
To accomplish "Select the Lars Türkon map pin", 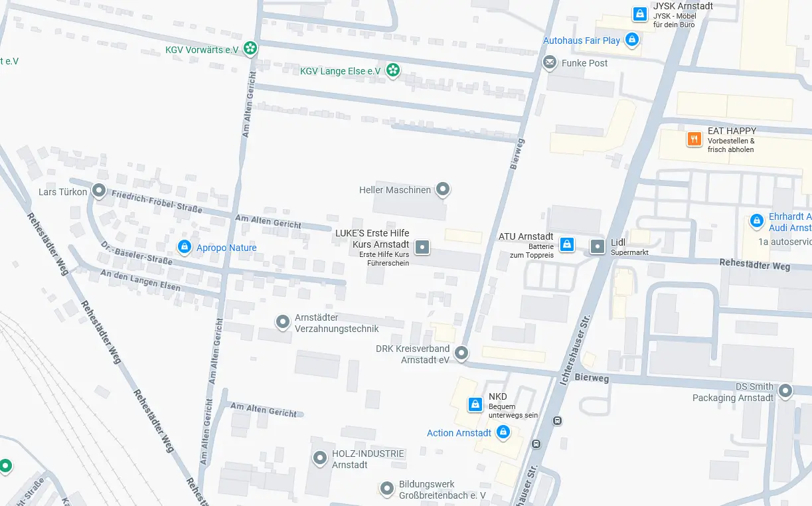I will pos(99,191).
